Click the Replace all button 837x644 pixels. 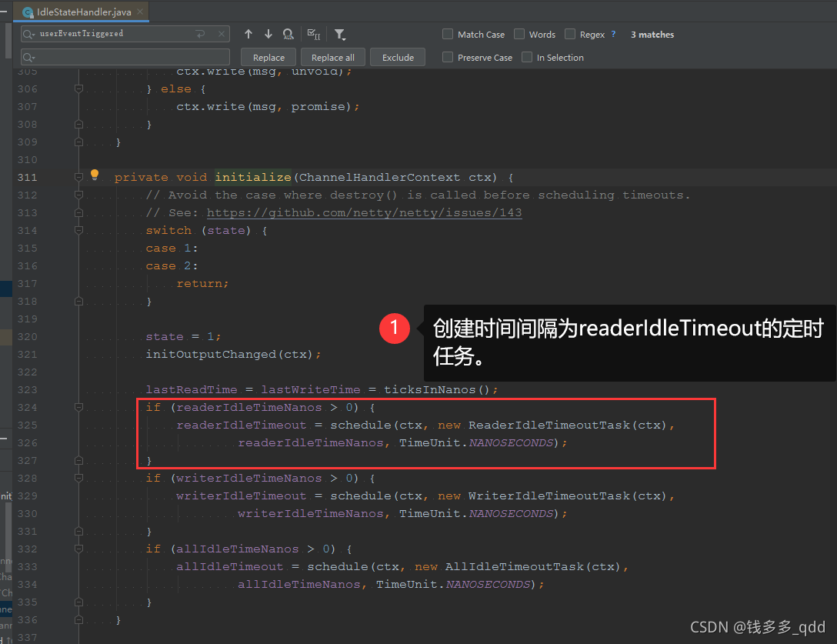[x=332, y=58]
